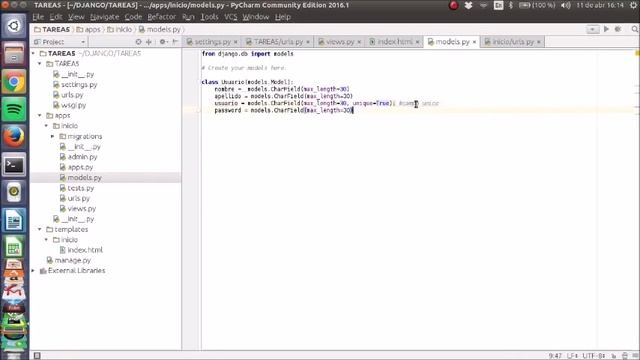Collapse the TAREAS root project node
640x360 pixels.
[x=33, y=53]
